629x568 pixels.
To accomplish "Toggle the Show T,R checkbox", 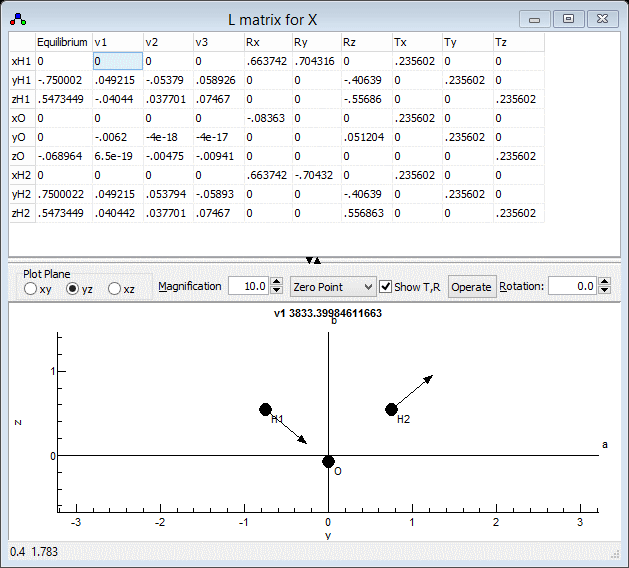I will [x=386, y=287].
